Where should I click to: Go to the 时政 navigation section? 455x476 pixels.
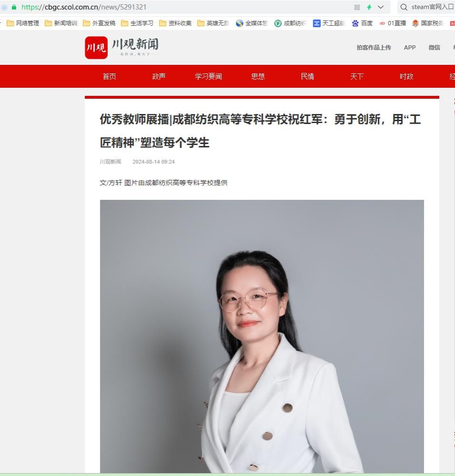tap(406, 76)
